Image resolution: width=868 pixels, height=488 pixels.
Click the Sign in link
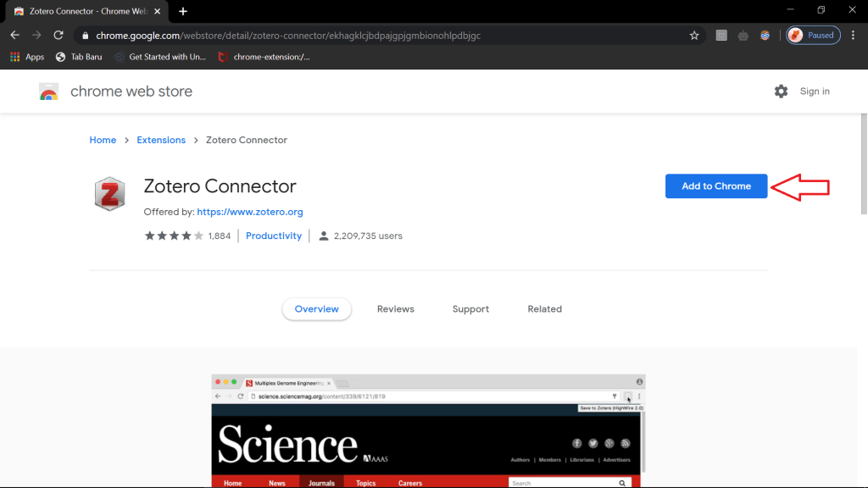[815, 91]
